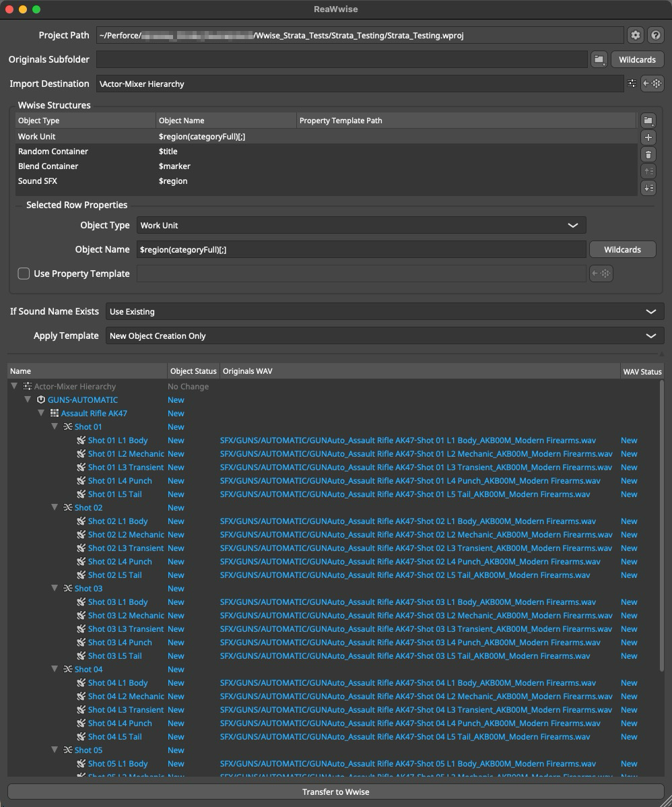Move selected structure row down
The height and width of the screenshot is (807, 672).
pyautogui.click(x=648, y=188)
